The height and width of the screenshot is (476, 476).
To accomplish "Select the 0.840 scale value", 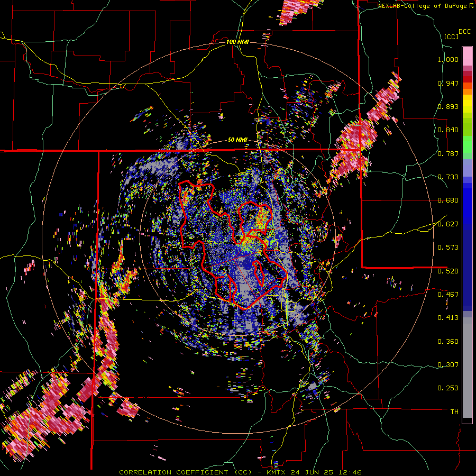I will click(x=448, y=130).
